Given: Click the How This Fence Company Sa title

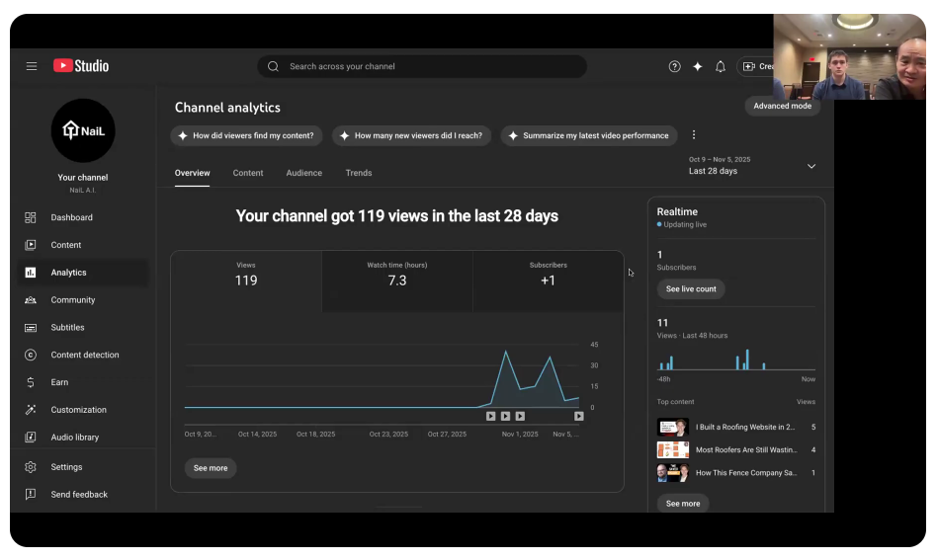Looking at the screenshot, I should click(746, 472).
